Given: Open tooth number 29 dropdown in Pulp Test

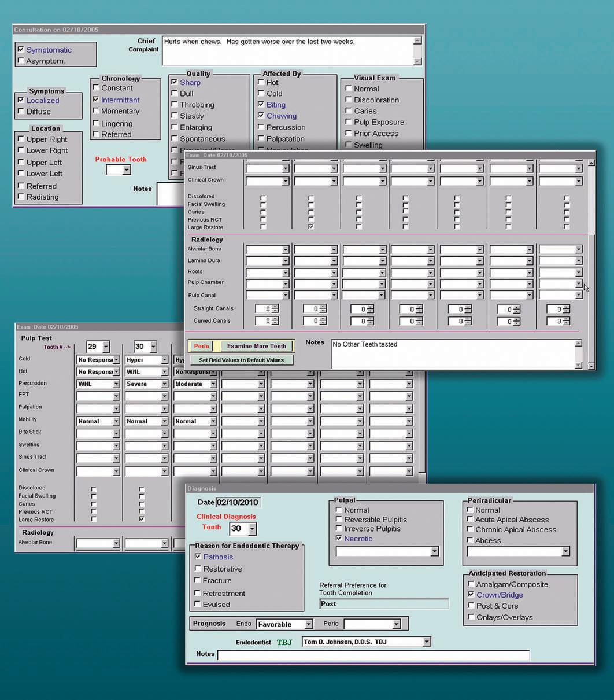Looking at the screenshot, I should tap(106, 347).
